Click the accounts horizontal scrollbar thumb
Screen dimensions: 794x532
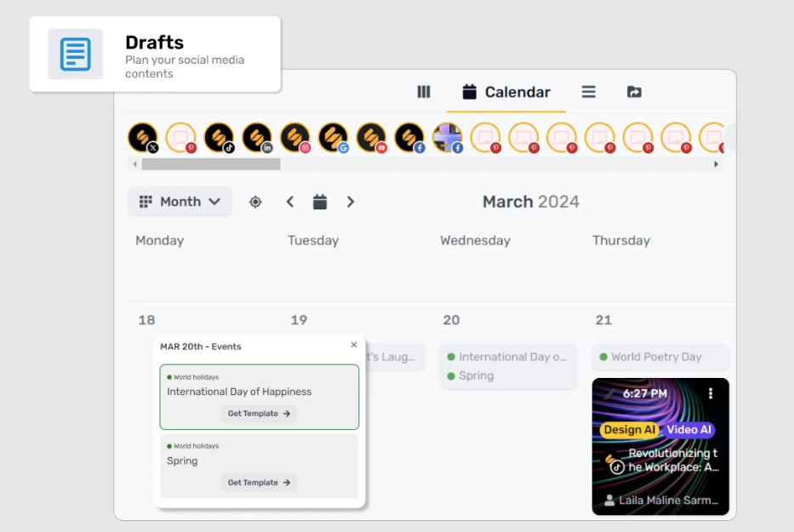211,164
